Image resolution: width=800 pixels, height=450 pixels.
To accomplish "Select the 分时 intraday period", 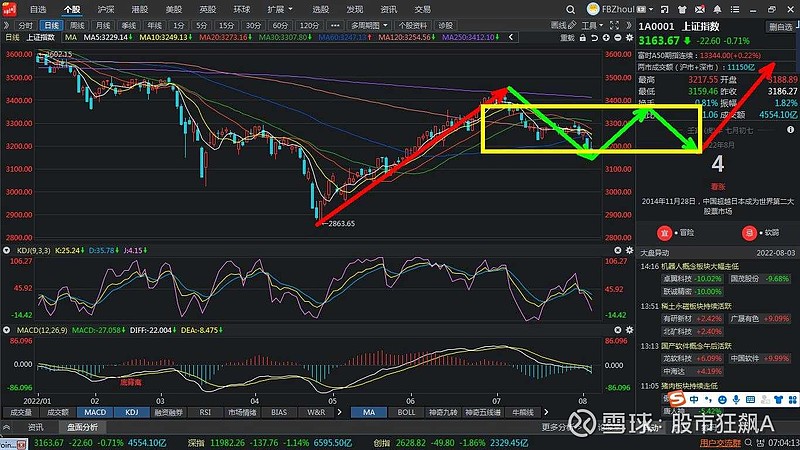I will [26, 25].
